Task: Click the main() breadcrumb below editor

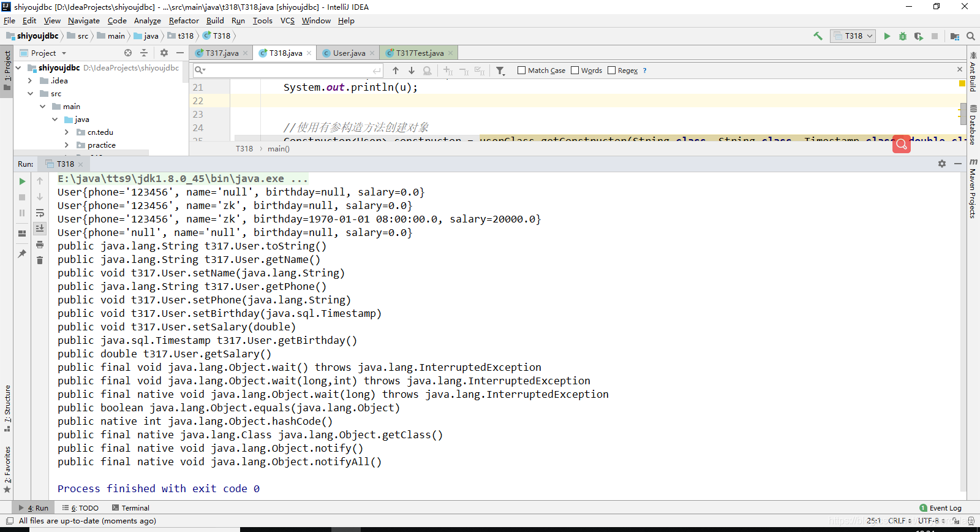Action: click(x=279, y=149)
